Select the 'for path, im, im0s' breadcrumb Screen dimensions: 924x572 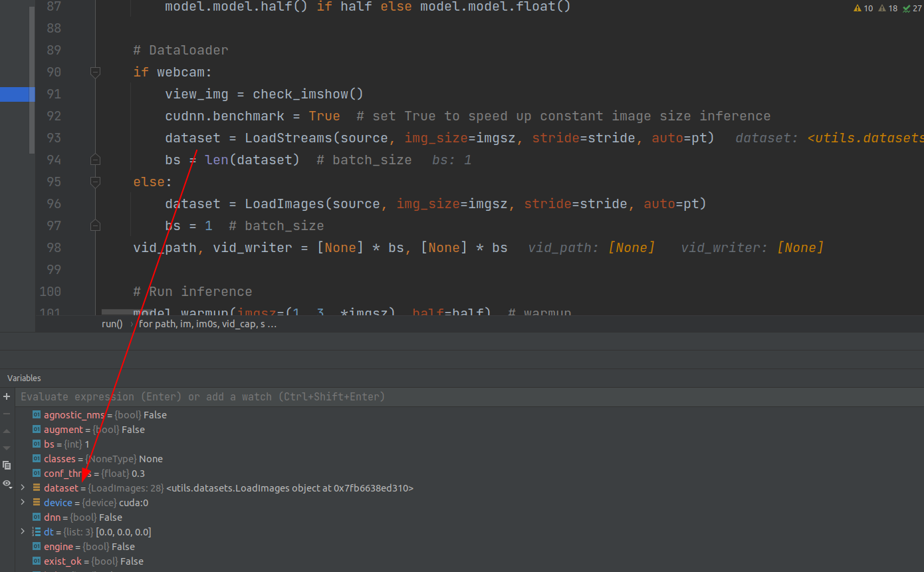208,324
